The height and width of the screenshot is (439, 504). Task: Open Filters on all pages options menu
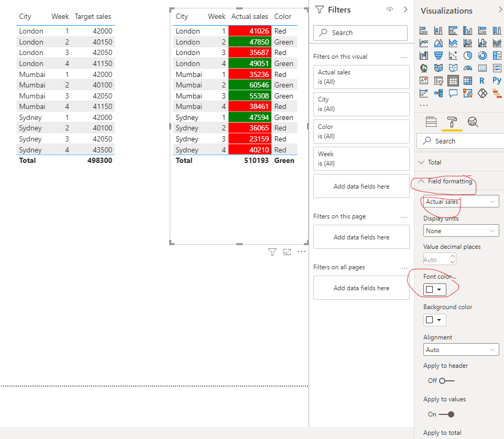click(x=404, y=268)
